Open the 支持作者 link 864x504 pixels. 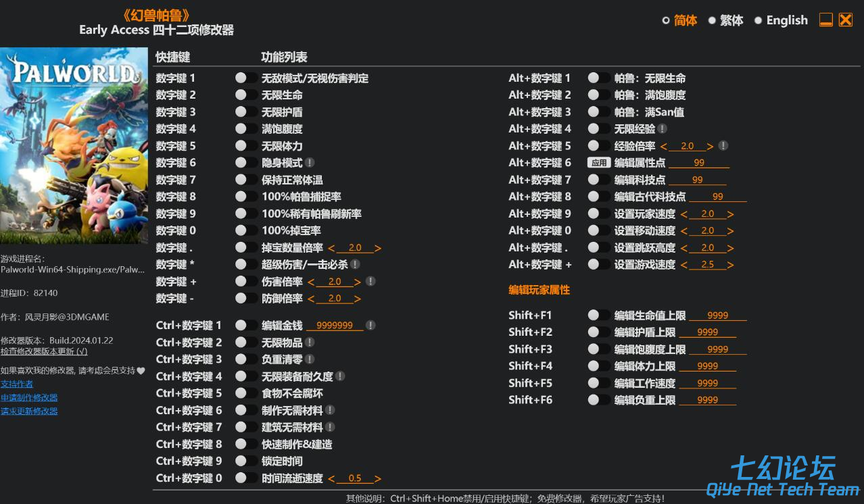[x=17, y=384]
